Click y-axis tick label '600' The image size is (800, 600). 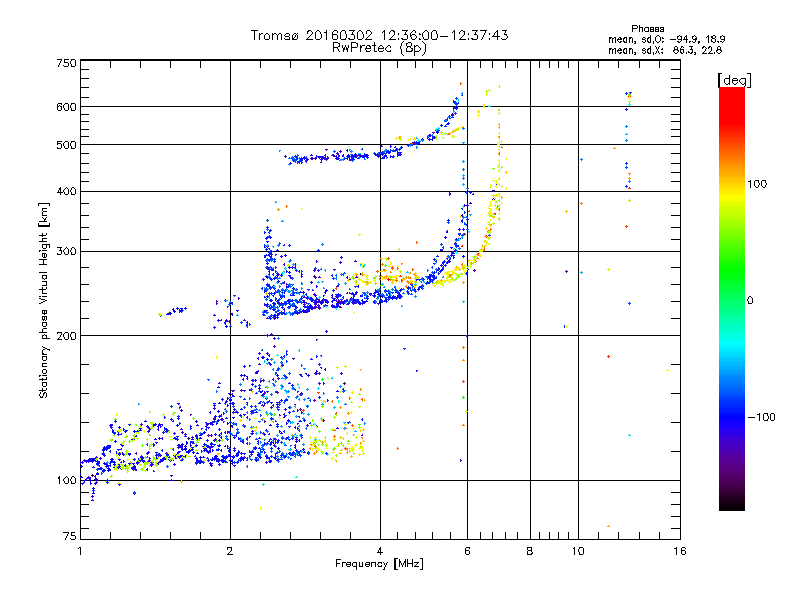coord(66,107)
